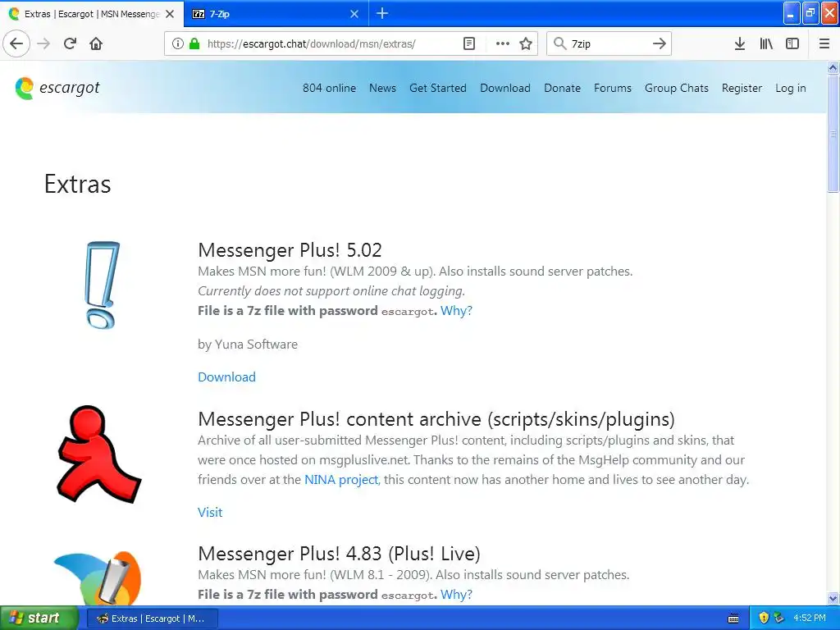Open the page actions three-dot menu
Viewport: 840px width, 630px height.
coord(503,43)
